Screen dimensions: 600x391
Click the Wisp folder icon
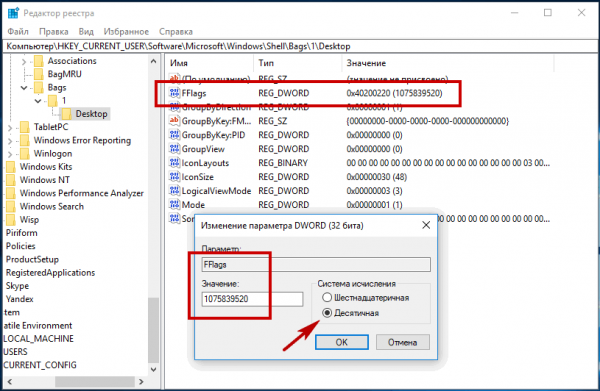click(11, 220)
